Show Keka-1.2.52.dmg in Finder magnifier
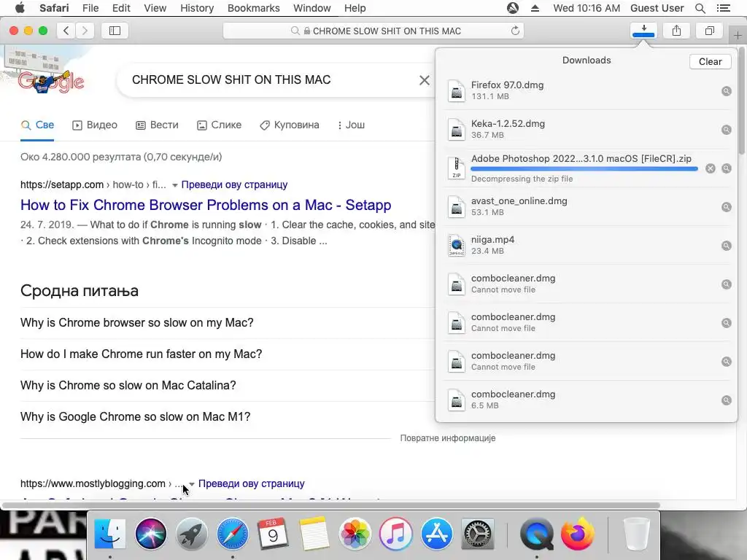The width and height of the screenshot is (747, 560). coord(726,130)
